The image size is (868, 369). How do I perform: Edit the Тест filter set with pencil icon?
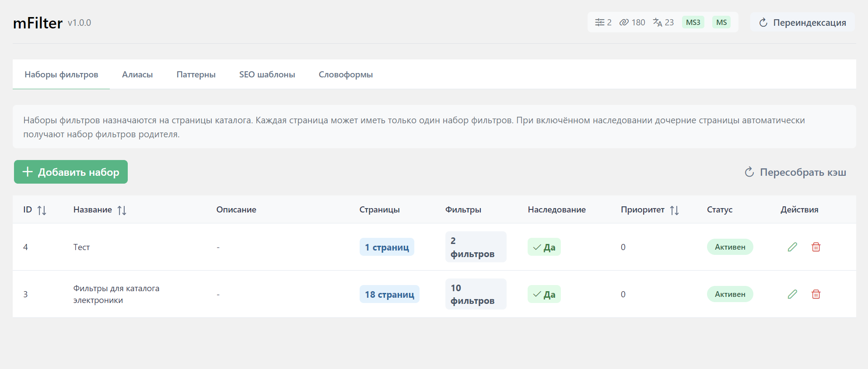[x=792, y=247]
